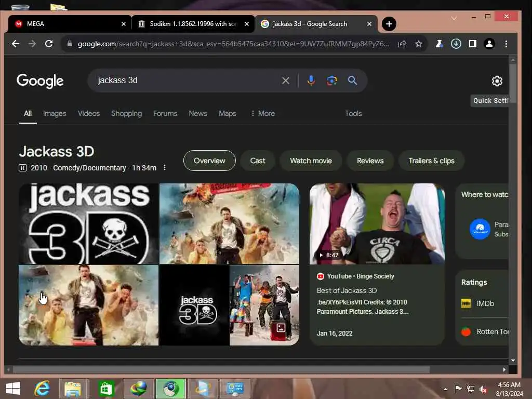
Task: Click the muted volume tray icon
Action: 483,389
